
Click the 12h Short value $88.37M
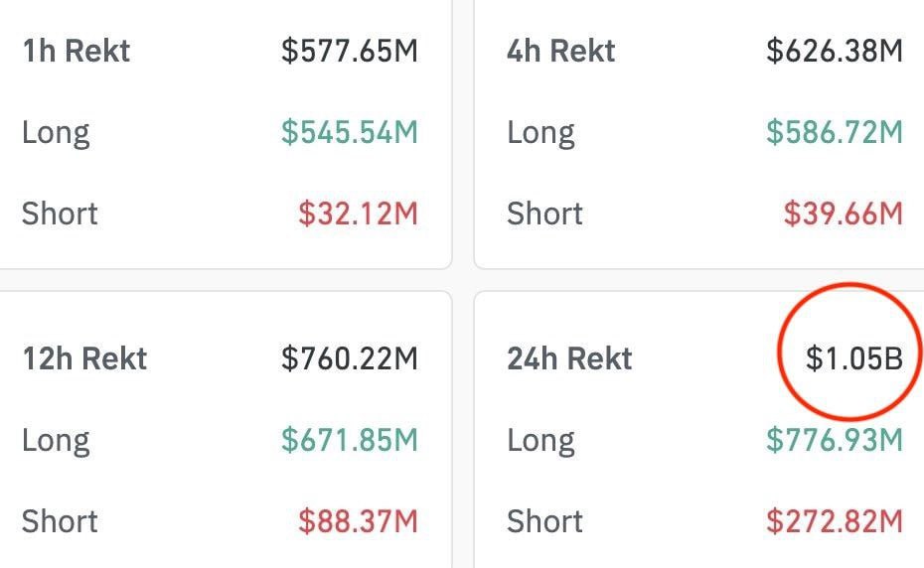(358, 520)
